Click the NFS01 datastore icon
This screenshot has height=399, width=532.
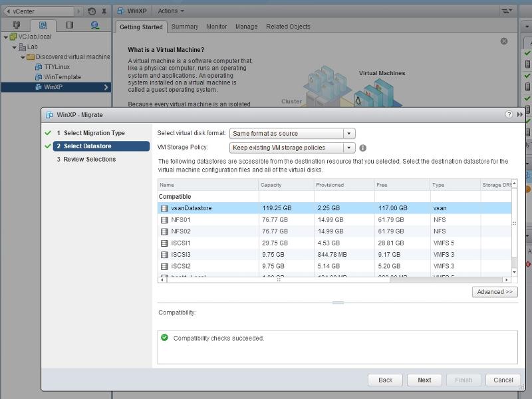coord(164,220)
